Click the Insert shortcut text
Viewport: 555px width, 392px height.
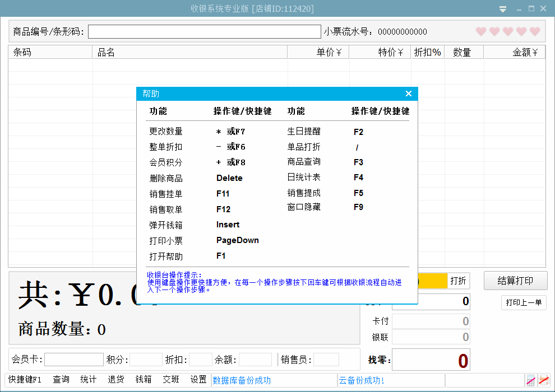(x=228, y=225)
